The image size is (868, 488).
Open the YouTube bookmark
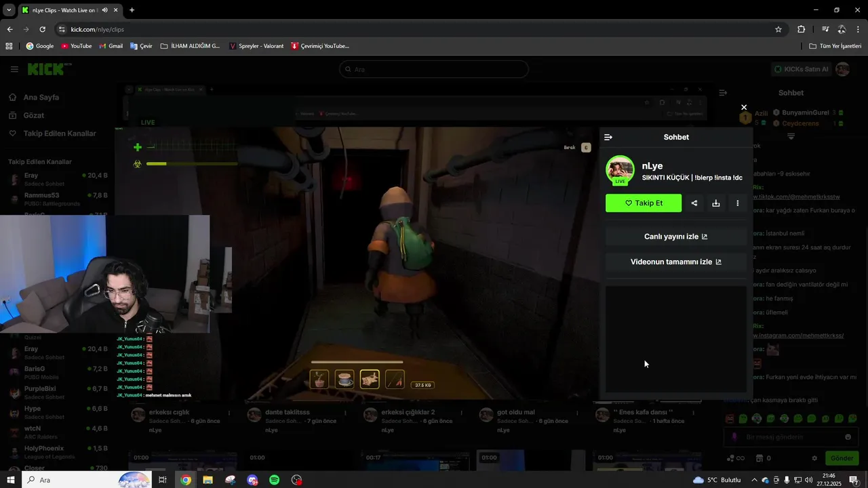click(x=76, y=46)
